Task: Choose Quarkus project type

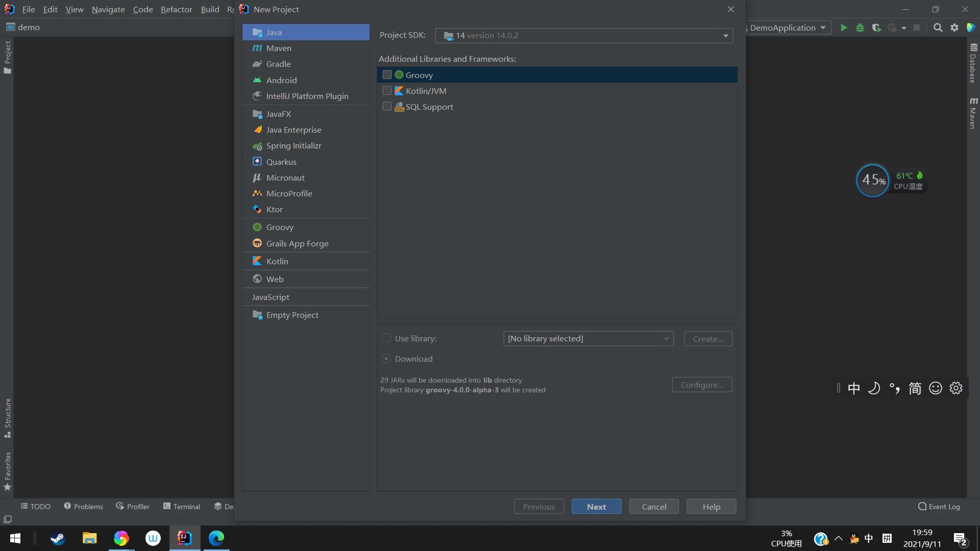Action: (x=306, y=162)
